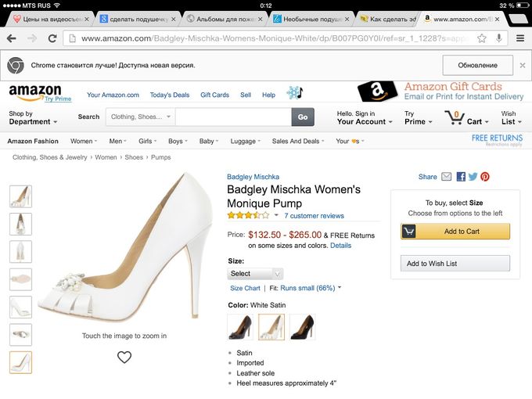Open the shopping cart icon
532x399 pixels.
tap(454, 117)
